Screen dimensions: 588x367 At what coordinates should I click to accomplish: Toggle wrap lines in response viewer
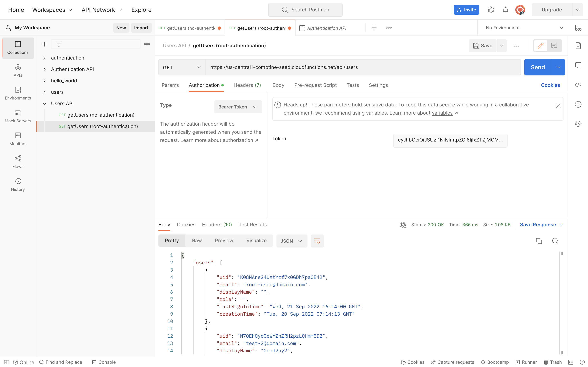[x=317, y=241]
